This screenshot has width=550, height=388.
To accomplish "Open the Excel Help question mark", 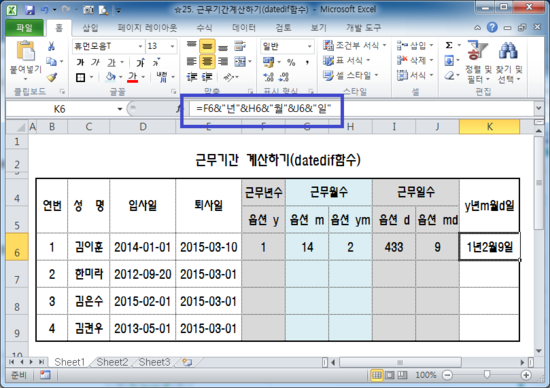I will 492,27.
